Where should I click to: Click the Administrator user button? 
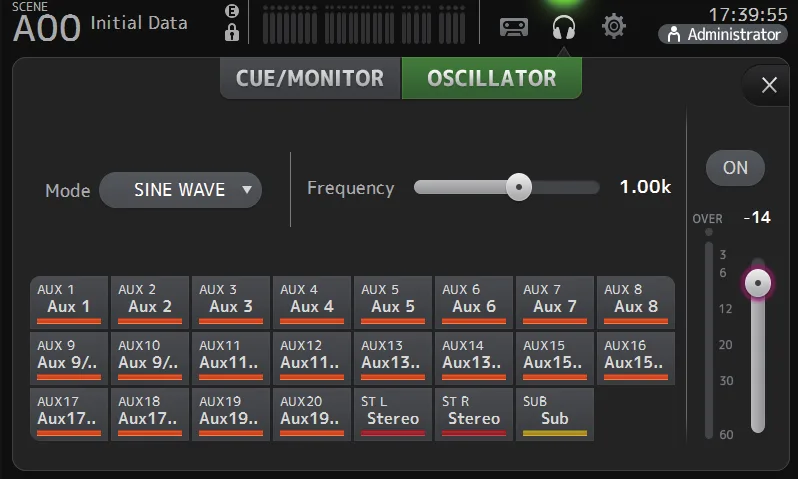723,35
